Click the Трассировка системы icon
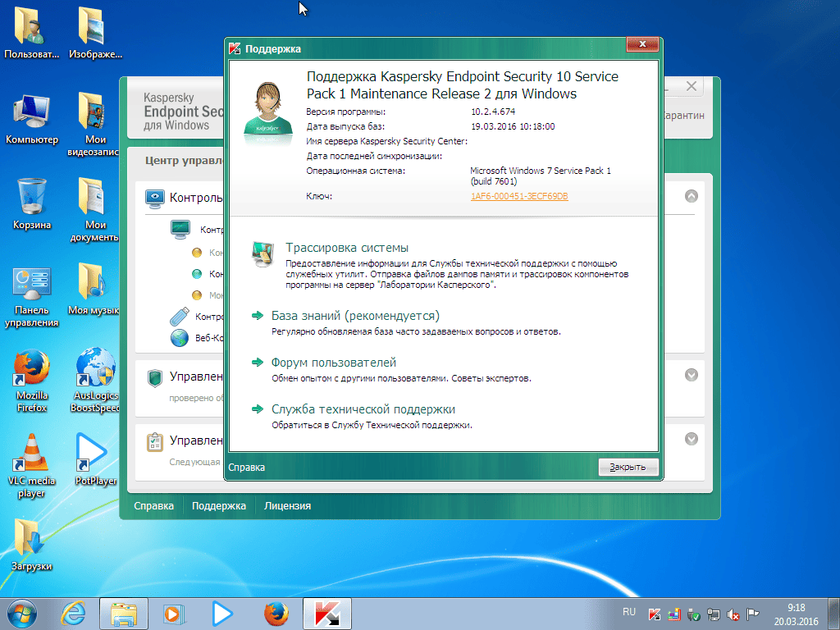This screenshot has width=840, height=630. pos(263,254)
